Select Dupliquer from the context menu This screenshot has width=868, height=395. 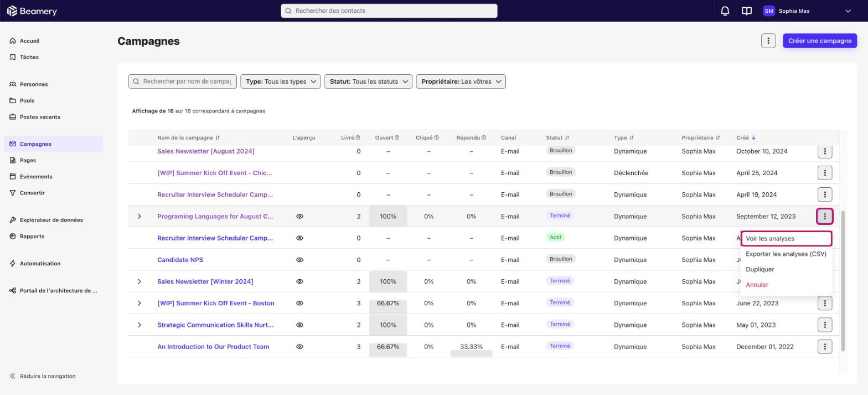point(786,270)
